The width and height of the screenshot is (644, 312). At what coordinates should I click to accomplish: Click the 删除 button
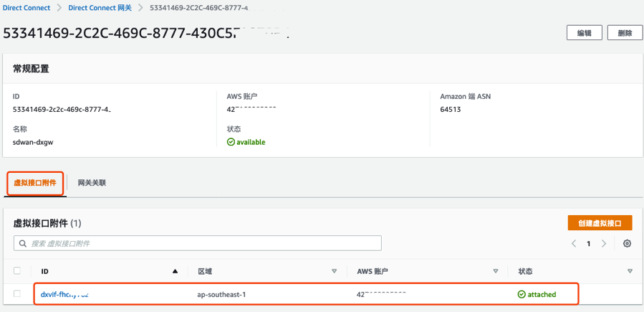625,33
